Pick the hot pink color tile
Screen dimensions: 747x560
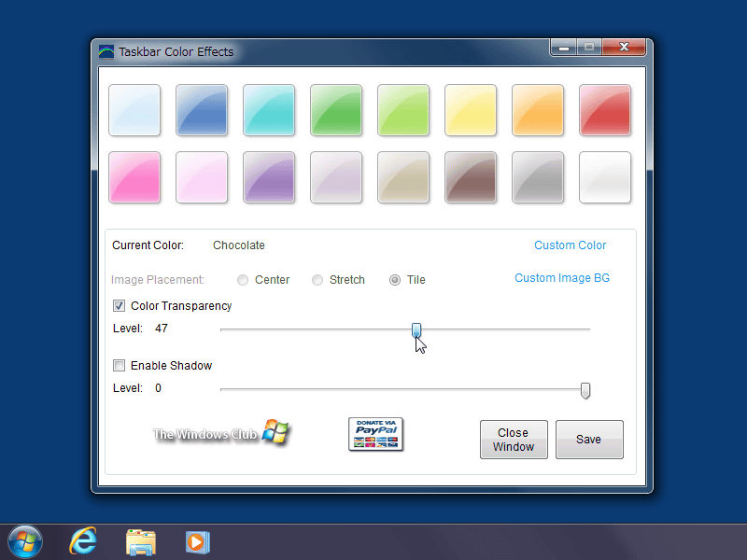134,177
